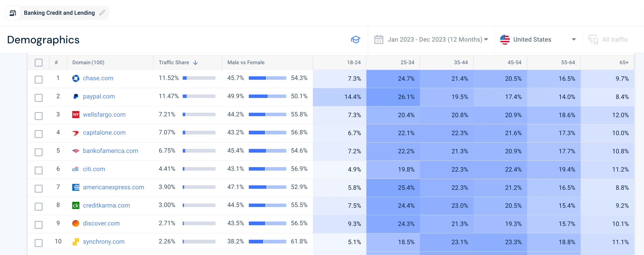Click chase.com traffic share bar
Screen dimensions: 644x255
point(199,78)
